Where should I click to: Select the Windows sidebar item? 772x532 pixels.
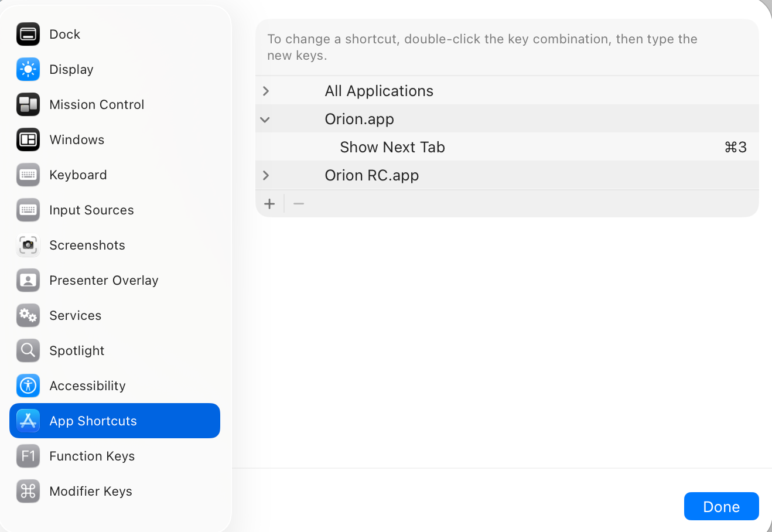77,140
